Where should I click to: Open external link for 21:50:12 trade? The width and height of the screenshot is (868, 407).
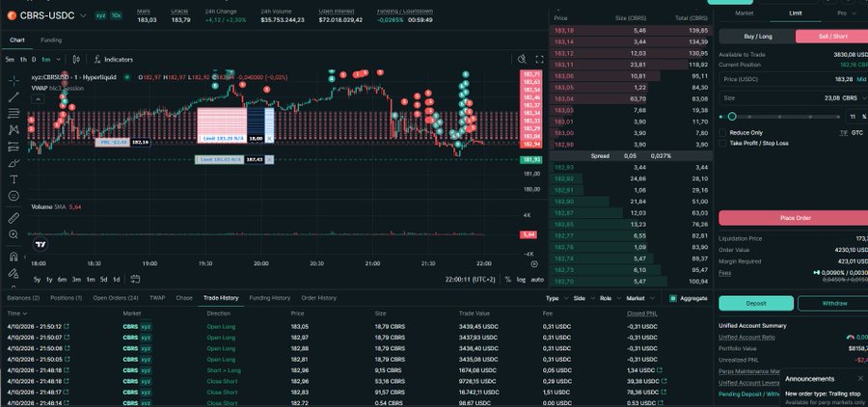click(x=67, y=327)
